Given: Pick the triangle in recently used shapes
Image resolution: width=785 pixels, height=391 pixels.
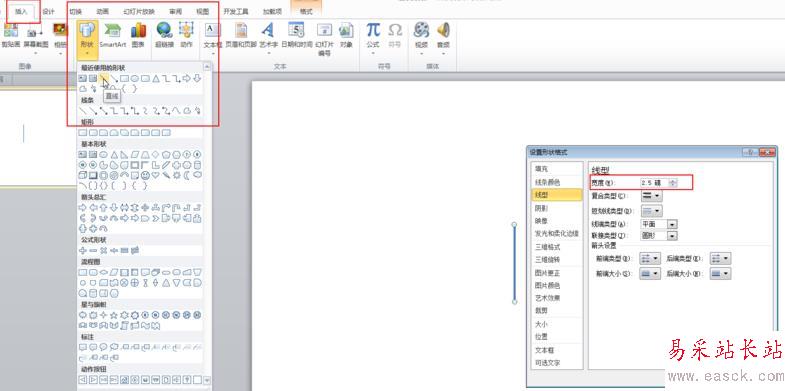Looking at the screenshot, I should coord(156,78).
